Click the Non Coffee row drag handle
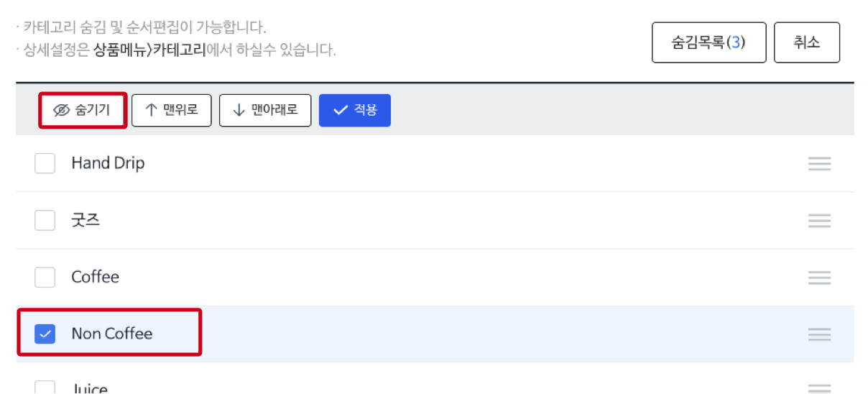This screenshot has height=394, width=868. [x=820, y=334]
